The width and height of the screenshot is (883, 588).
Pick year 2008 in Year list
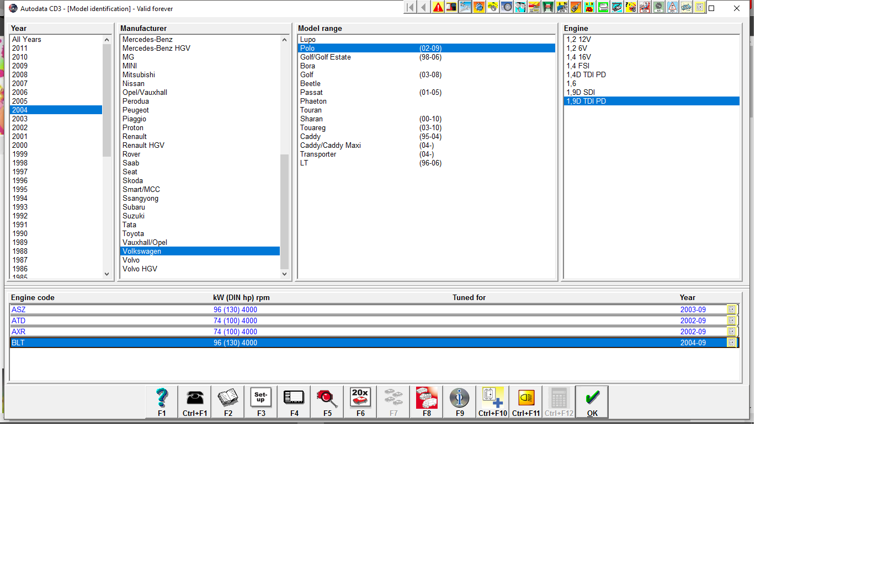[x=20, y=74]
